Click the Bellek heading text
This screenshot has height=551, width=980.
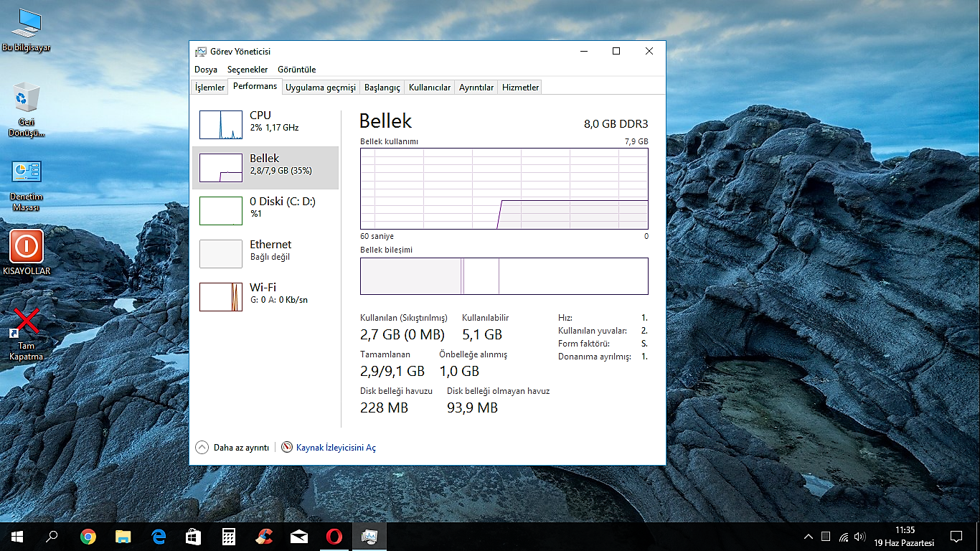[386, 121]
